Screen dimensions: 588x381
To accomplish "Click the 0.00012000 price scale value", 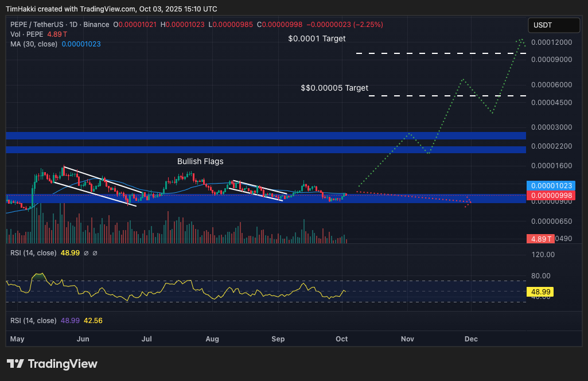I will (551, 42).
